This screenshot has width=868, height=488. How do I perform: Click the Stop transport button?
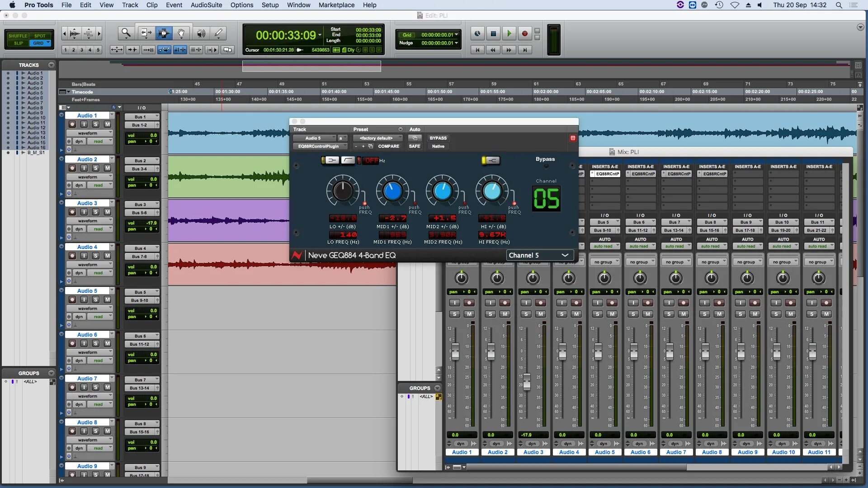tap(493, 33)
